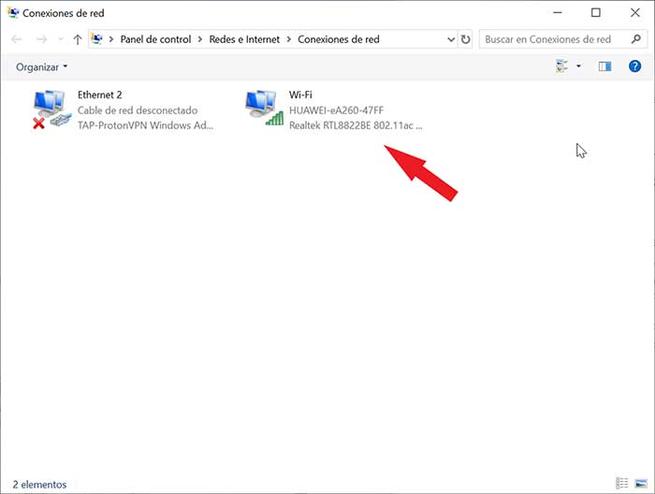Image resolution: width=655 pixels, height=494 pixels.
Task: Minimize the Conexiones de red window
Action: (557, 13)
